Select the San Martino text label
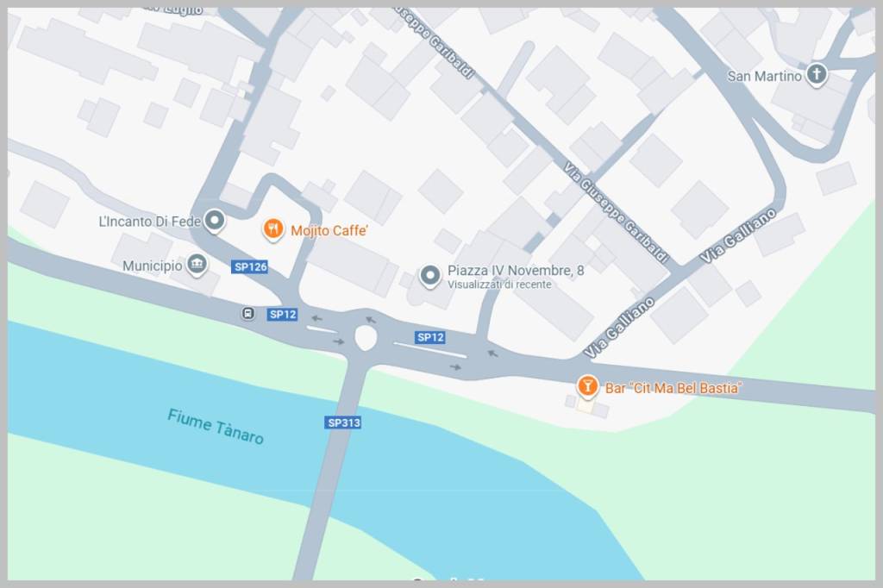 764,76
